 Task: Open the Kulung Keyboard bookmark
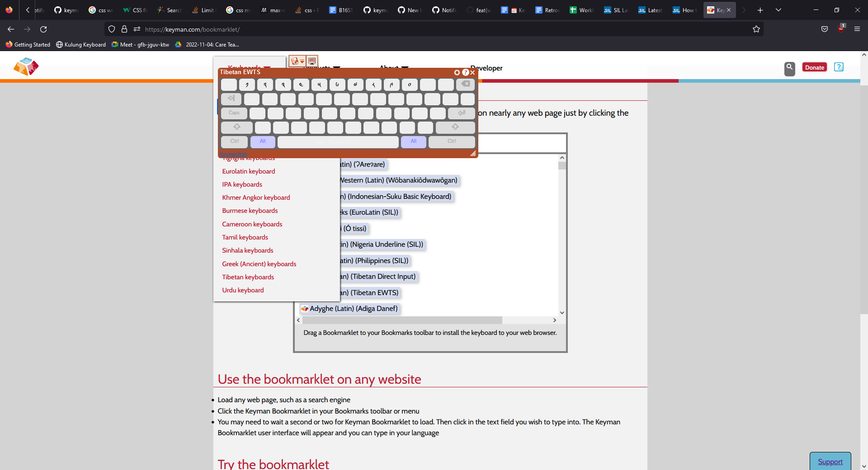(x=81, y=45)
